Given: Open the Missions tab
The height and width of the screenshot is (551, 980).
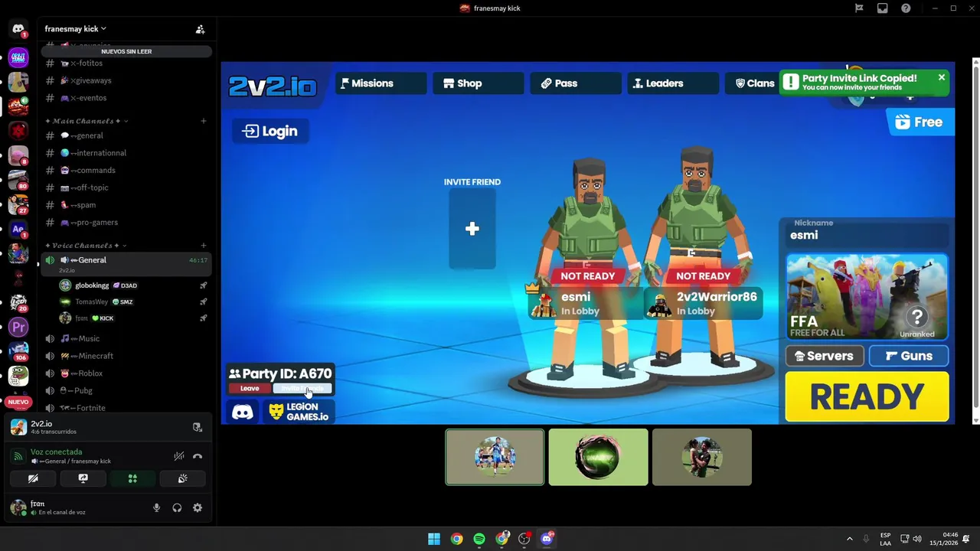Looking at the screenshot, I should point(380,83).
